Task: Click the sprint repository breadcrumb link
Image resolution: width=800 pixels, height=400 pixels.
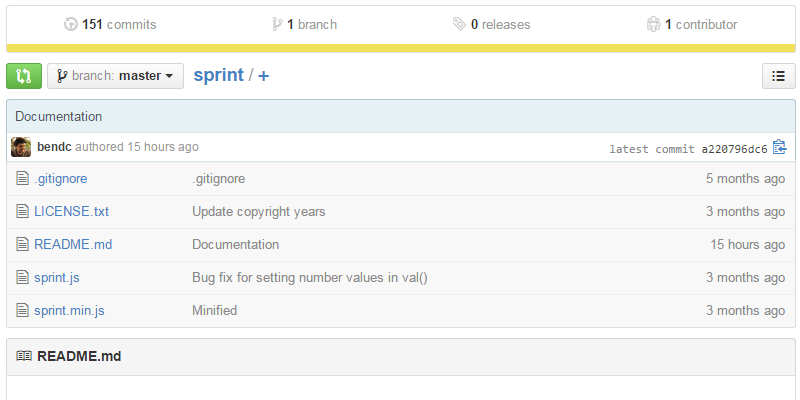Action: 219,76
